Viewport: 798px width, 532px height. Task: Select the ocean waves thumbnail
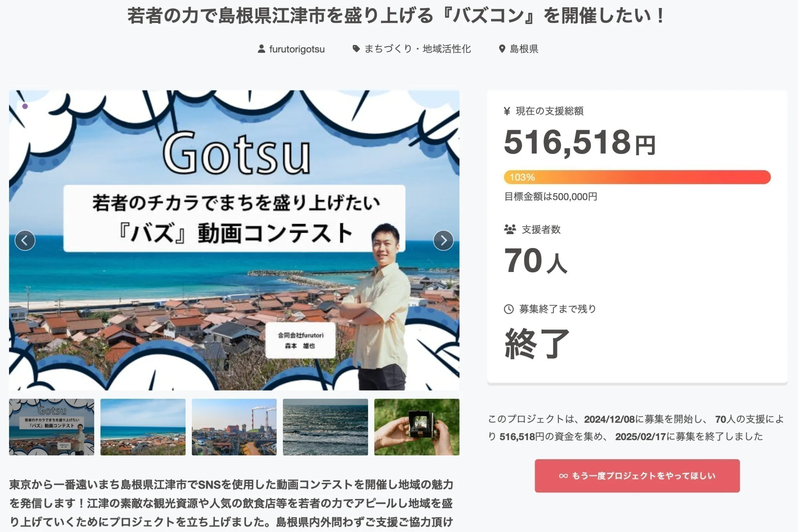[x=326, y=427]
